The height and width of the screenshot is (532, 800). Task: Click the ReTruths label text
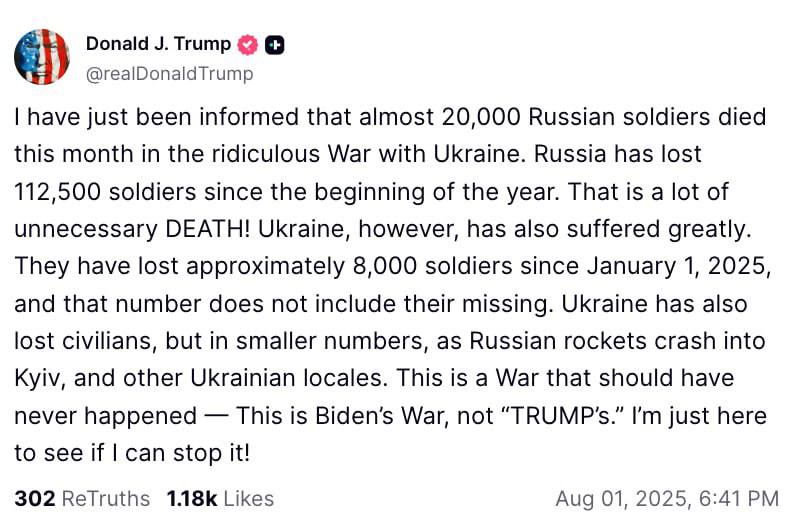click(105, 498)
